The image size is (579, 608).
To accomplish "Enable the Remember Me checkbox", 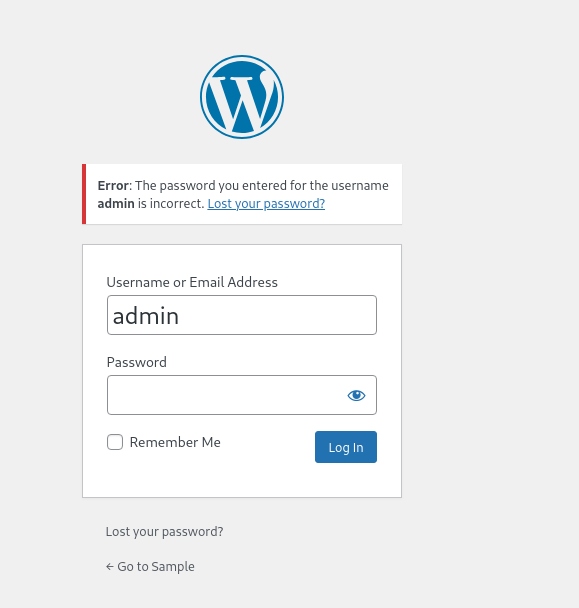I will click(x=115, y=442).
